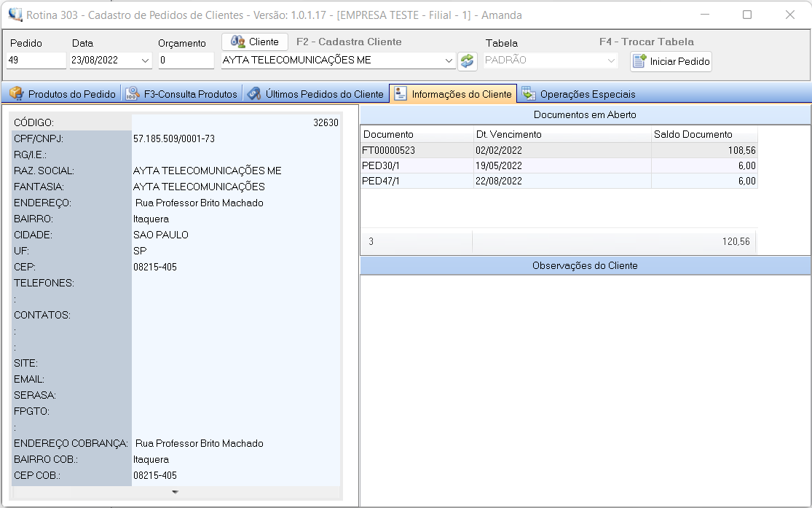Expand the client name combo box
The image size is (812, 508).
click(449, 60)
